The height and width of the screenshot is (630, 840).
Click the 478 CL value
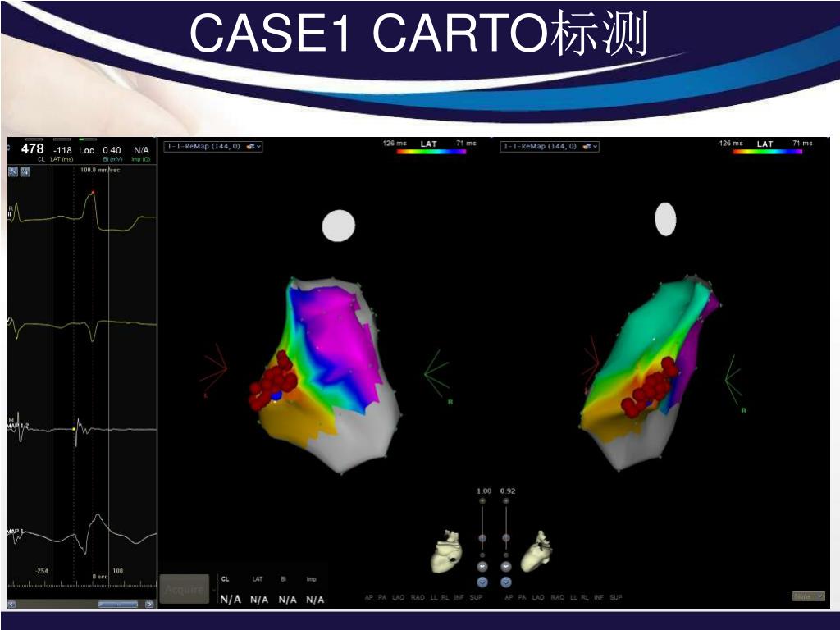point(33,149)
